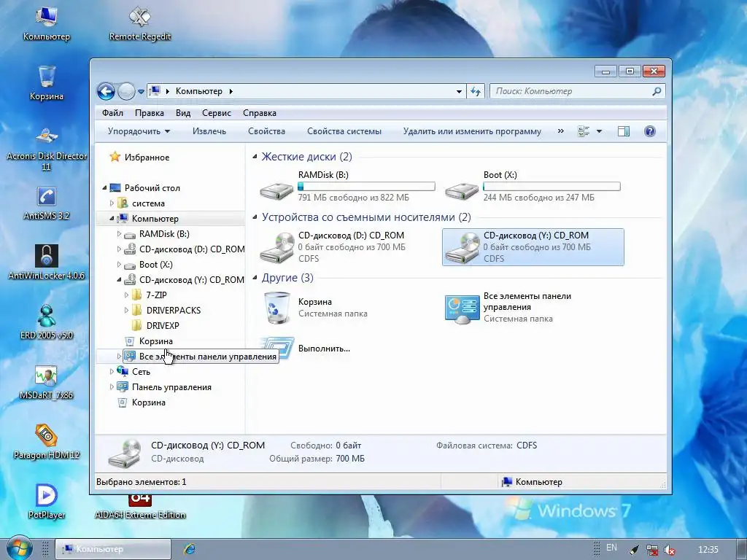Toggle the preview pane button

(x=623, y=131)
